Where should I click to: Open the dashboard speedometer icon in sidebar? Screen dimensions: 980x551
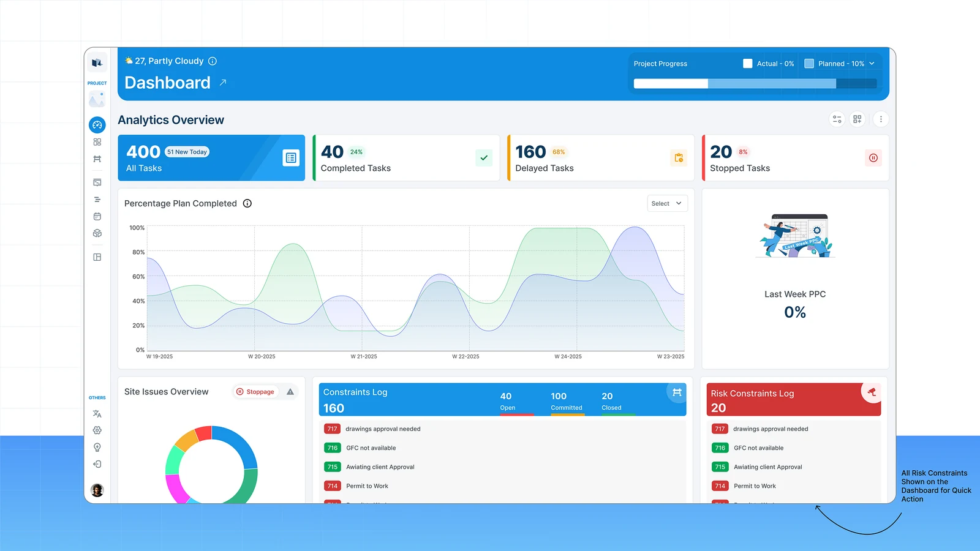click(97, 125)
